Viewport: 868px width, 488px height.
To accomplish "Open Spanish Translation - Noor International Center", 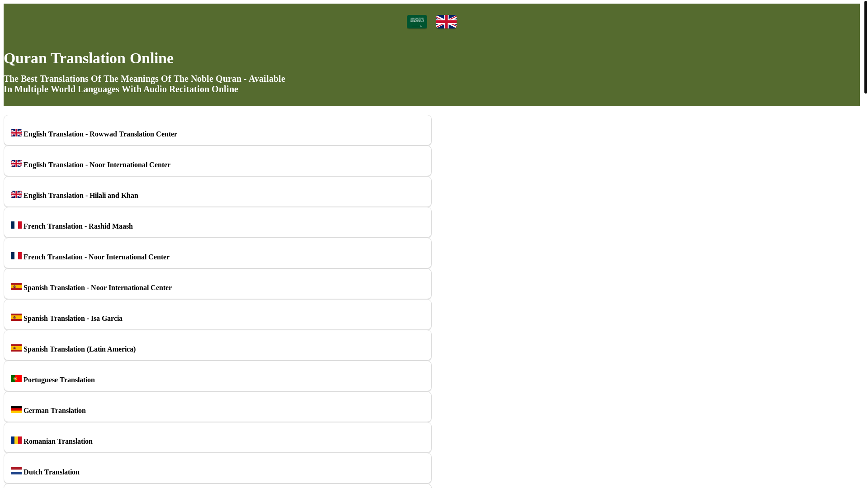I will [x=217, y=284].
